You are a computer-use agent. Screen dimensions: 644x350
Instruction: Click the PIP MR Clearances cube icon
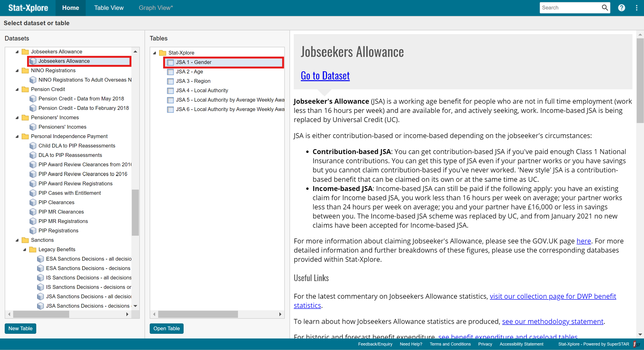[x=33, y=212]
